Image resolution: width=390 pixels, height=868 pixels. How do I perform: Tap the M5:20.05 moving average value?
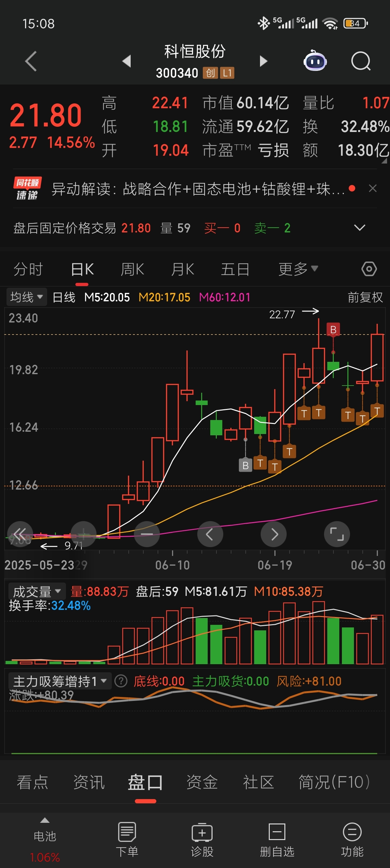pyautogui.click(x=107, y=297)
